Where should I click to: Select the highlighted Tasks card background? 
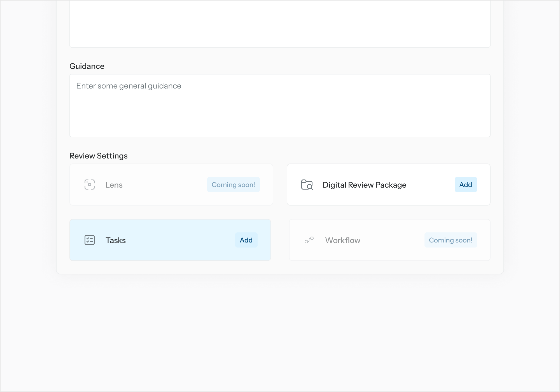179,240
